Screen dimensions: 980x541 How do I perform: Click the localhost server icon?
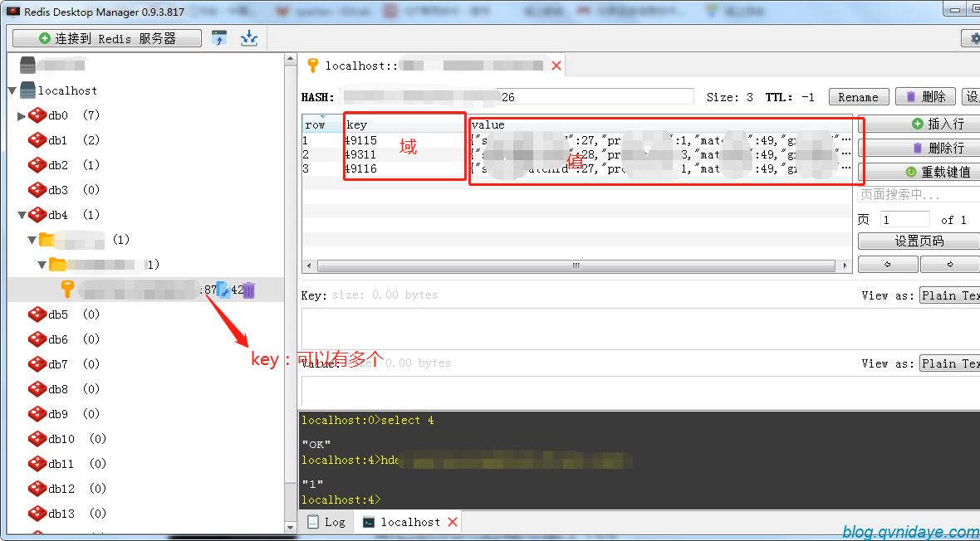click(x=27, y=90)
